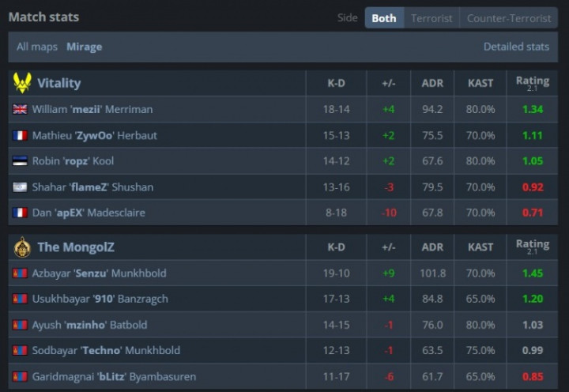569x392 pixels.
Task: Open William 'mezii' Merriman's player page
Action: tap(92, 110)
